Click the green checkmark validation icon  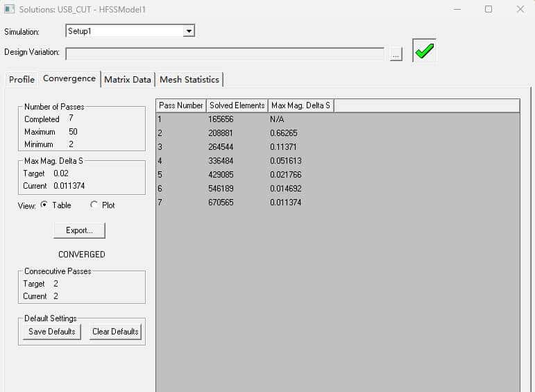point(424,51)
